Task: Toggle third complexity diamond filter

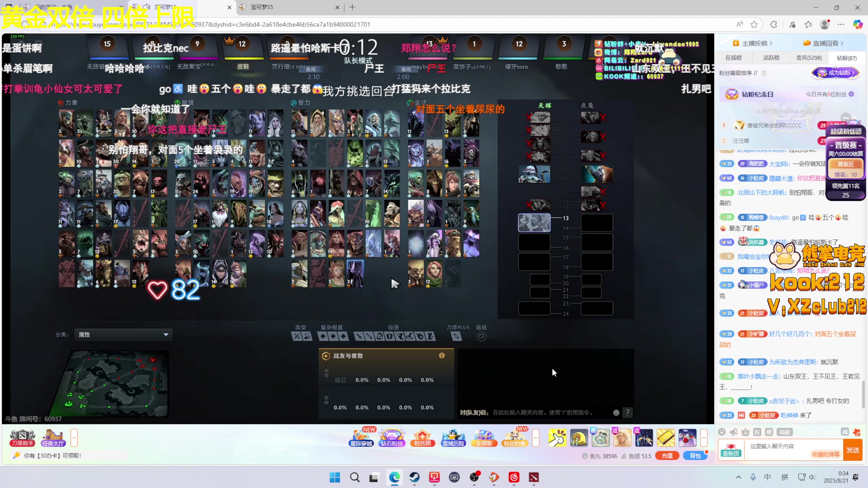Action: (343, 337)
